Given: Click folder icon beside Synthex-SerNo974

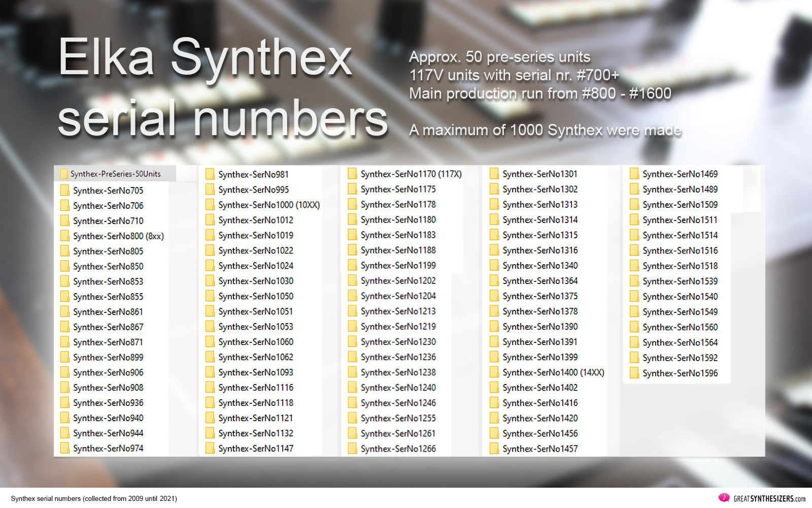Looking at the screenshot, I should pyautogui.click(x=64, y=448).
